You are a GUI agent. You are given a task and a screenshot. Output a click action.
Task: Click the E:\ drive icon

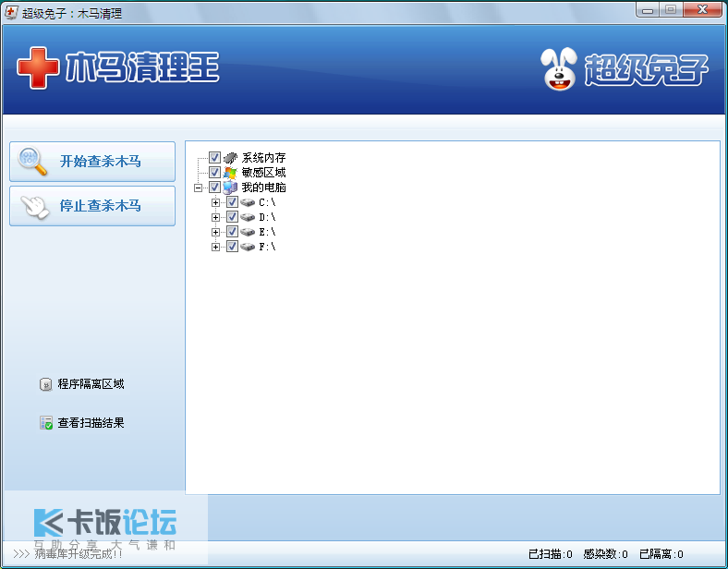(x=248, y=232)
